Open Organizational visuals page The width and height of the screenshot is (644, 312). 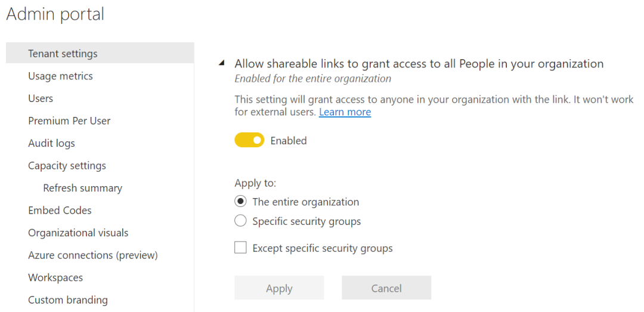[78, 233]
